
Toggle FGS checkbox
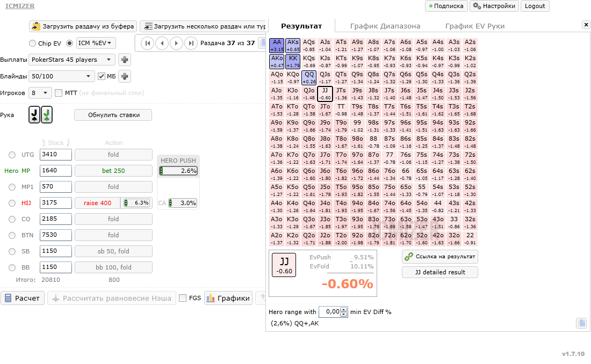tap(183, 298)
